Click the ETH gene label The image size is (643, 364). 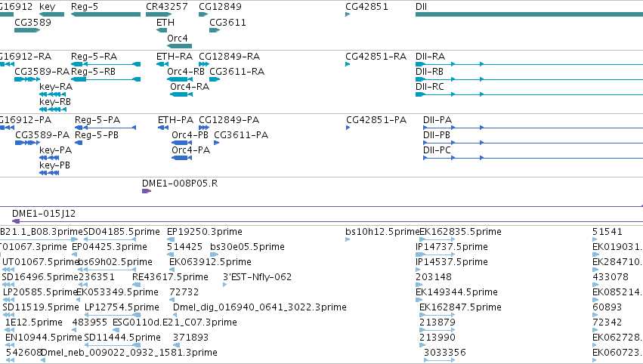(165, 22)
